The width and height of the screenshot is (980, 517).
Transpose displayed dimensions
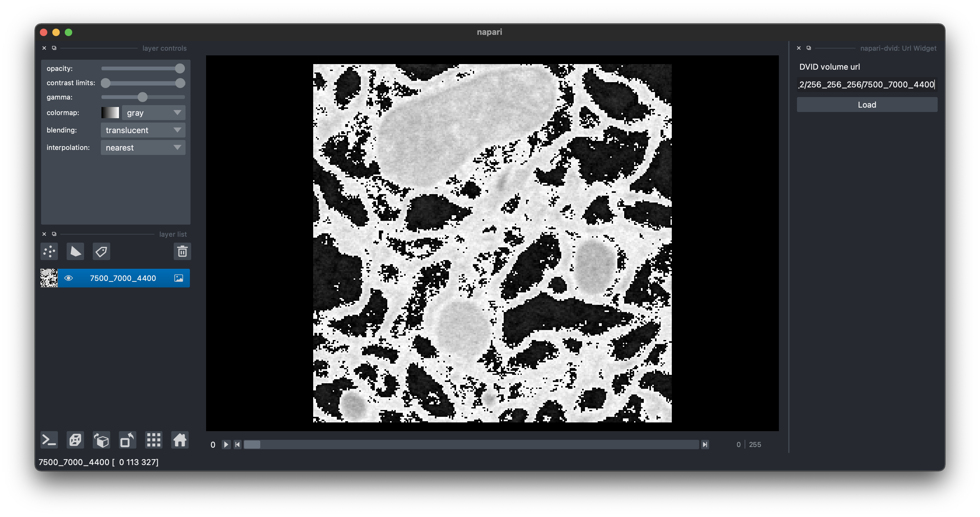click(127, 440)
